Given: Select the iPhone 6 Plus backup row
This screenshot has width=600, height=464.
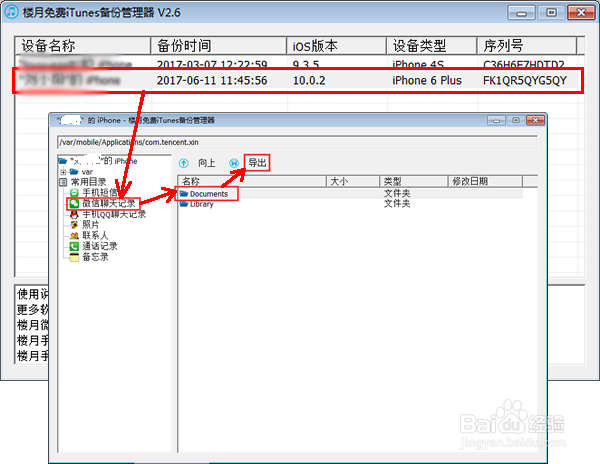Looking at the screenshot, I should pyautogui.click(x=298, y=80).
